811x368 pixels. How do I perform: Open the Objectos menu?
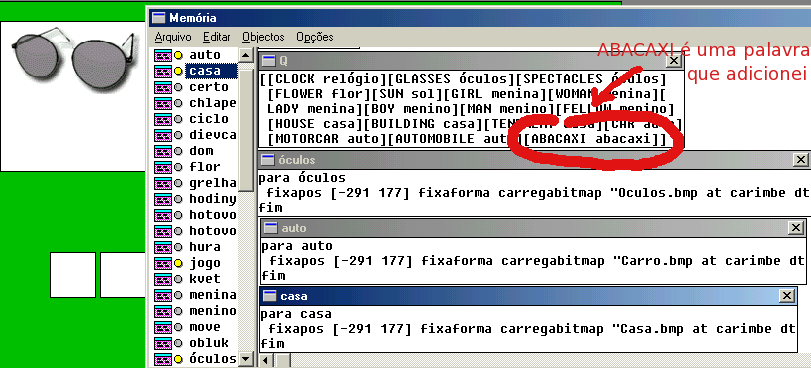[x=263, y=37]
